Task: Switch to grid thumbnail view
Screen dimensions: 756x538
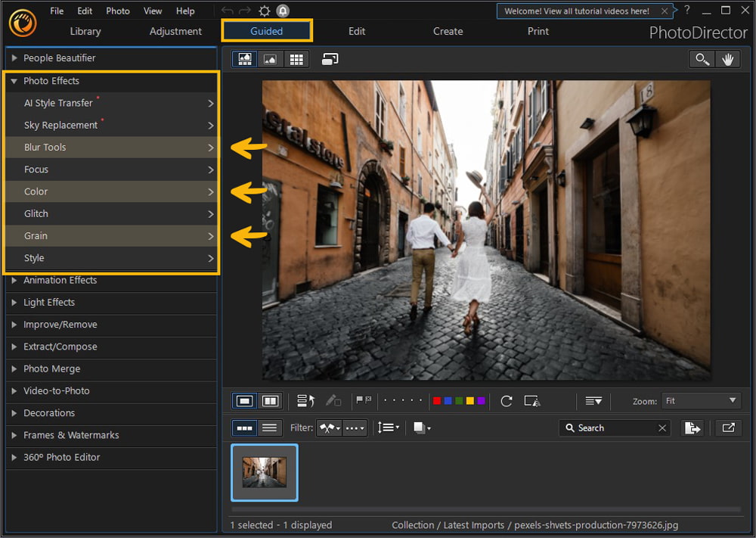Action: (x=296, y=58)
